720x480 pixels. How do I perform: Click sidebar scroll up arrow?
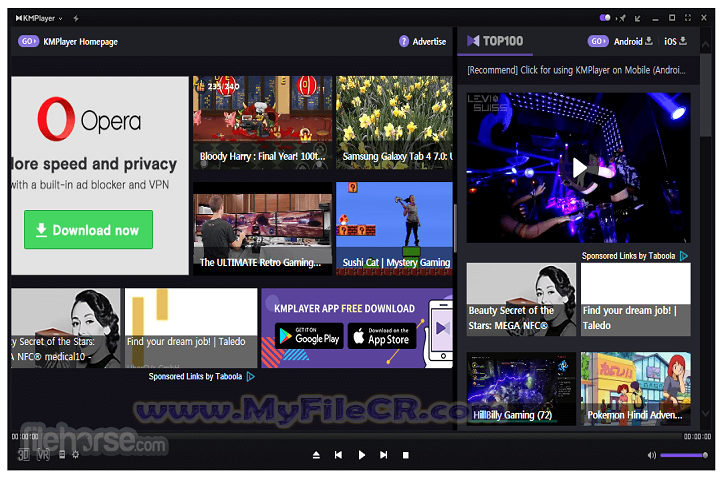706,45
